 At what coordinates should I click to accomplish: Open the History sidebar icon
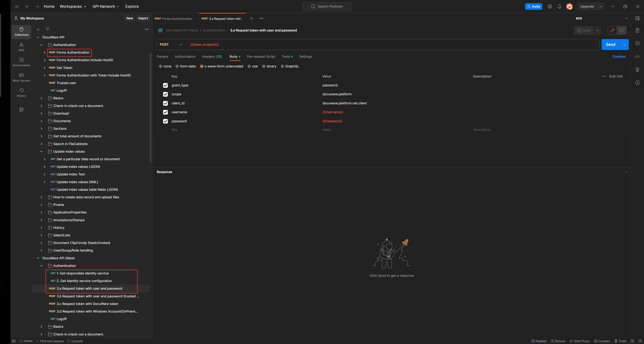coord(21,92)
